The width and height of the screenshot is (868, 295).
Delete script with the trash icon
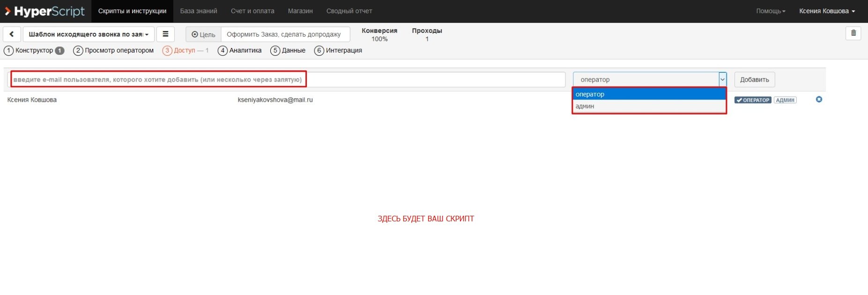853,33
